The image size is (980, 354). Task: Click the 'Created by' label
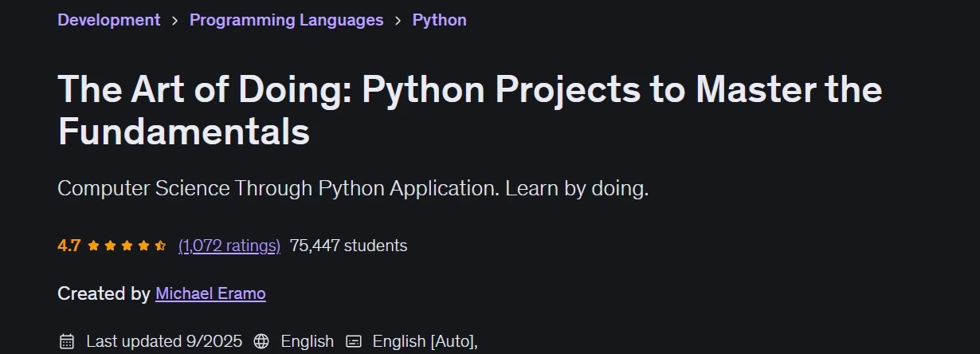pos(104,293)
